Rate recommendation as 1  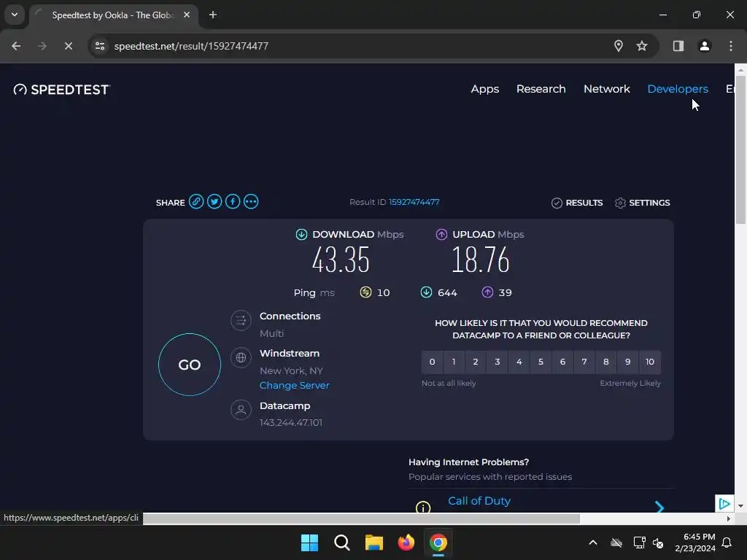point(454,362)
